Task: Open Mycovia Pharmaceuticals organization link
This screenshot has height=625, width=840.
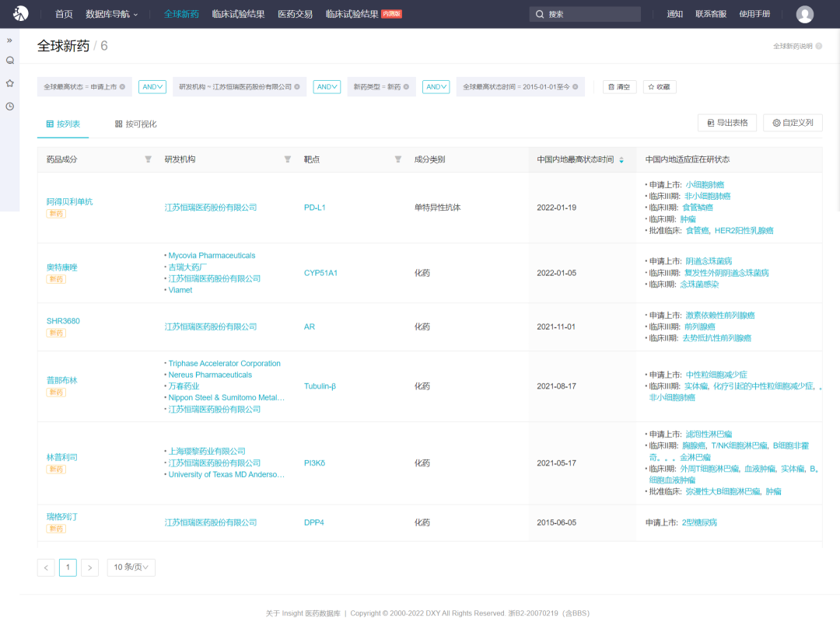Action: pyautogui.click(x=212, y=256)
